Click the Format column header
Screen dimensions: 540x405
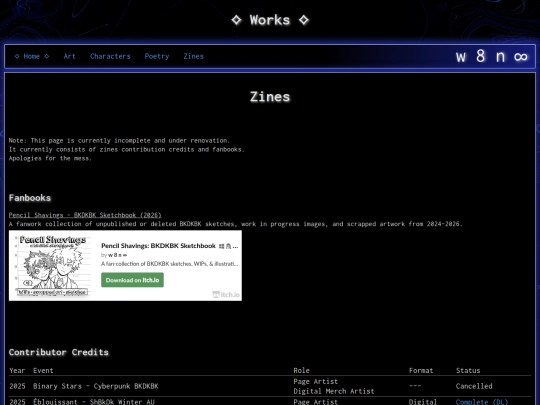(x=421, y=371)
